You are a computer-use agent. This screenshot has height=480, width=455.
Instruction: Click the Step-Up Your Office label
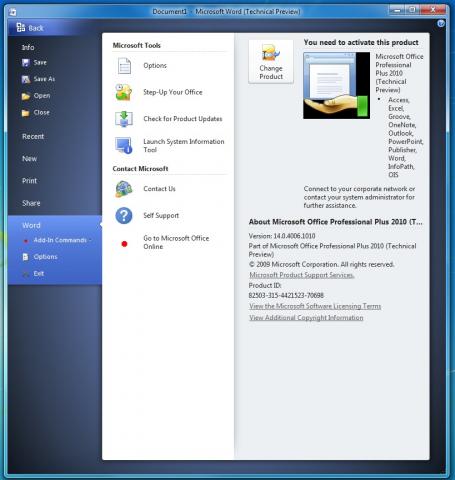tap(173, 92)
